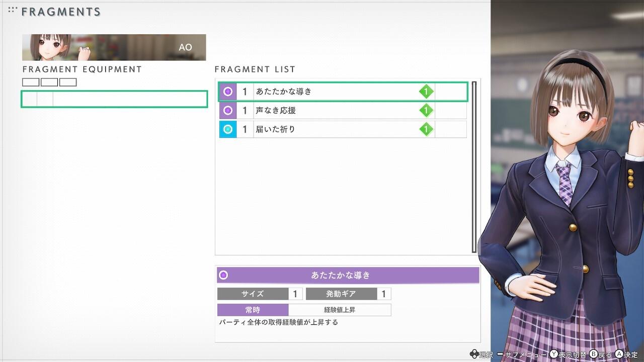Click the FRAGMENT LIST heading
644x362 pixels.
click(x=255, y=69)
